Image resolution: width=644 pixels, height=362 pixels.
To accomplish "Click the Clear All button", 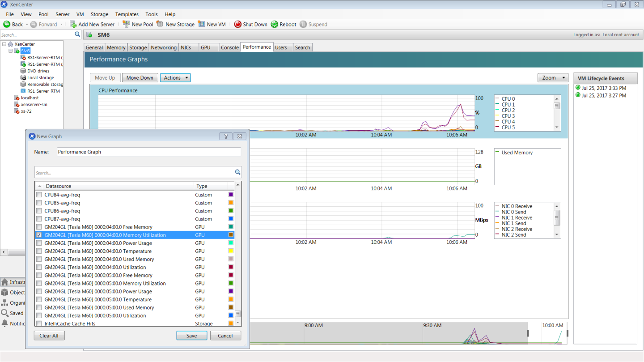I will click(49, 335).
